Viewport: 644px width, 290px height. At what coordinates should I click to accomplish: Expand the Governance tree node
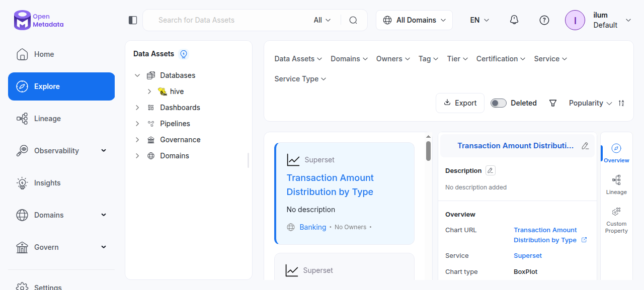(x=137, y=140)
